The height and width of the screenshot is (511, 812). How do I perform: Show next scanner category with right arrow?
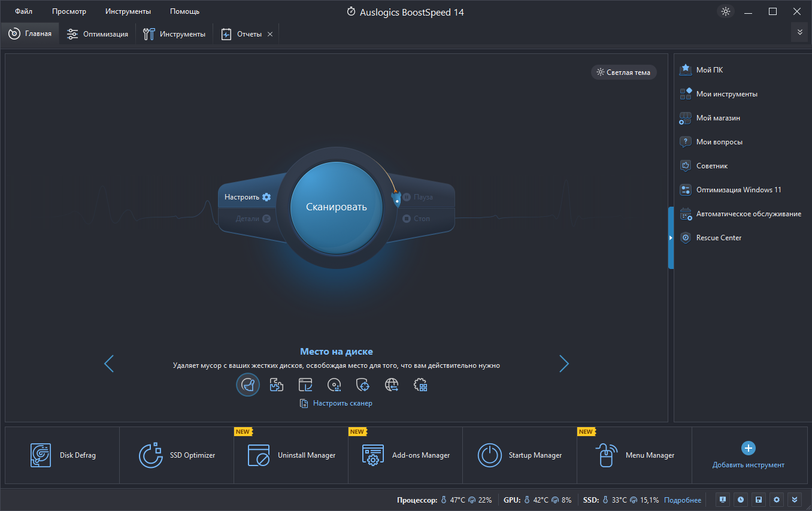pyautogui.click(x=563, y=364)
